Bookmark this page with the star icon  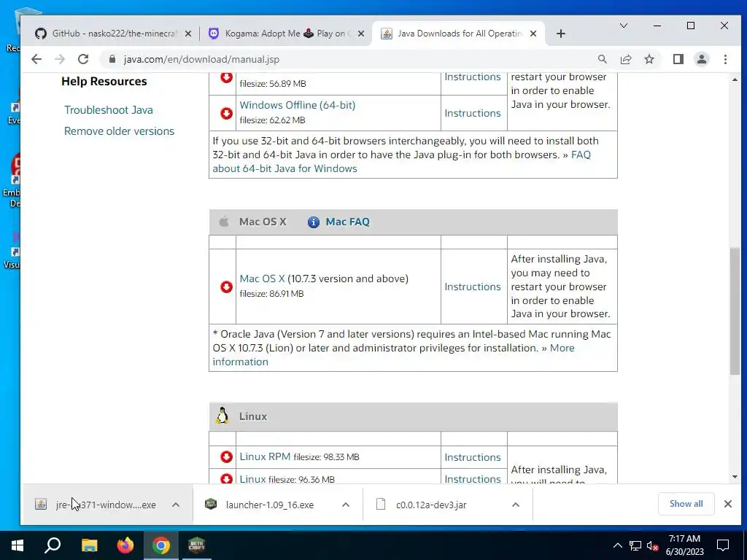point(649,59)
